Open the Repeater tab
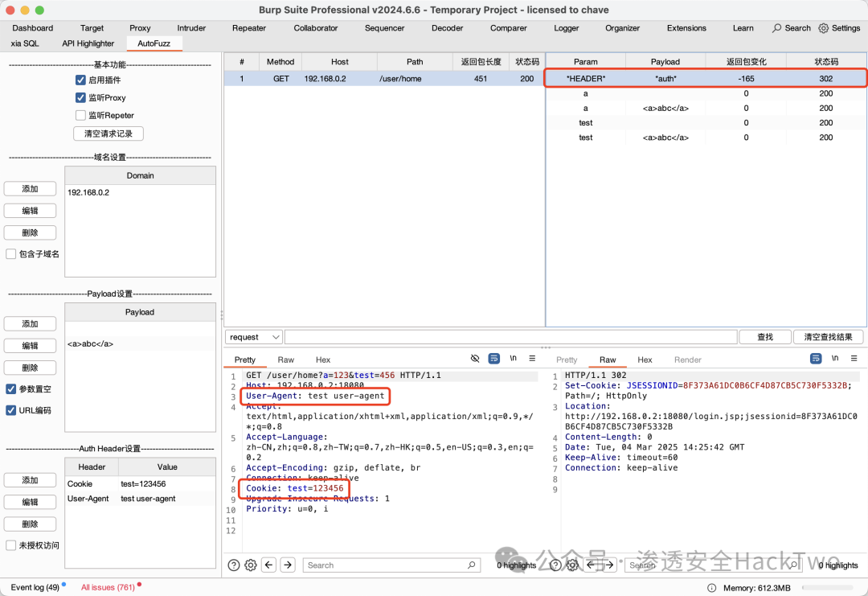Image resolution: width=868 pixels, height=596 pixels. coord(249,28)
